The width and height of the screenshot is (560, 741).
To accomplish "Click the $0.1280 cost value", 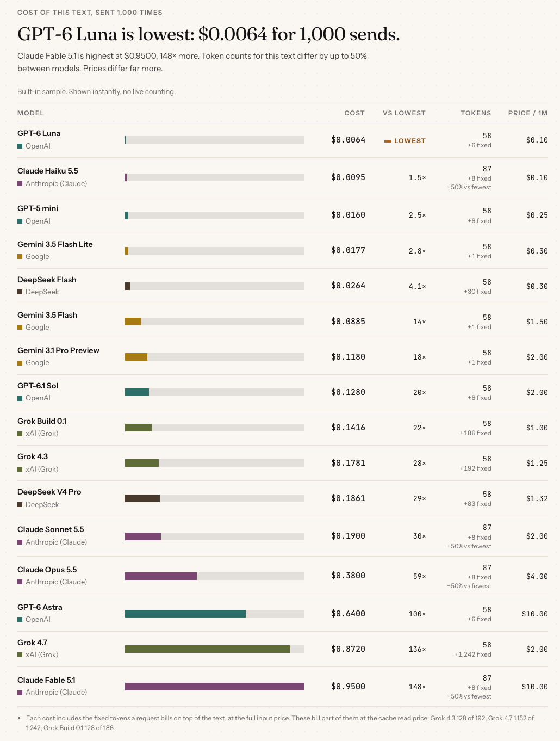I will pyautogui.click(x=348, y=392).
